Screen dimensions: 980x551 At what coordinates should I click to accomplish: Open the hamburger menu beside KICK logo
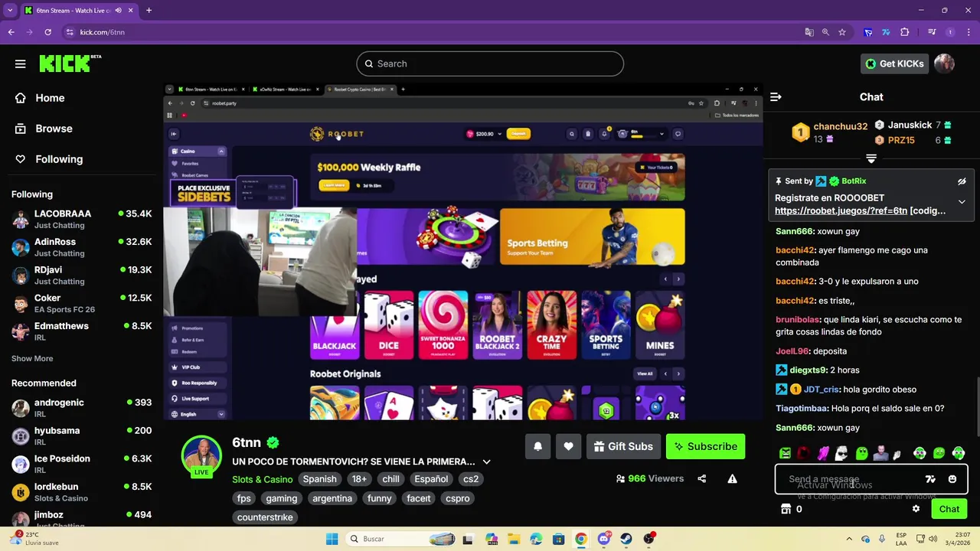pos(20,64)
